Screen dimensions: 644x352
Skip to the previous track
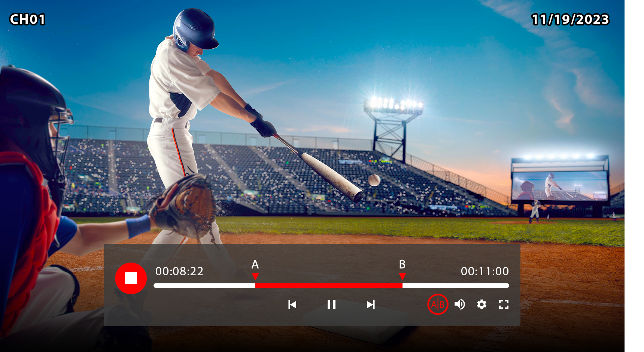(x=292, y=304)
